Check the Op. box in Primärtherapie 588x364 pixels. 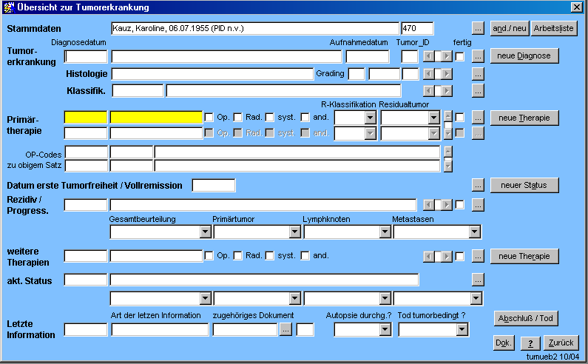pyautogui.click(x=209, y=117)
